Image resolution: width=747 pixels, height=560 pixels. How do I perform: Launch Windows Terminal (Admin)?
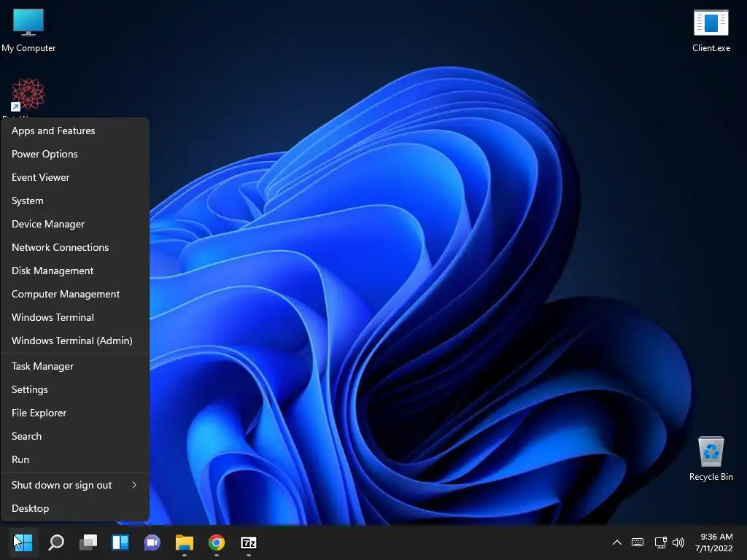pyautogui.click(x=75, y=341)
